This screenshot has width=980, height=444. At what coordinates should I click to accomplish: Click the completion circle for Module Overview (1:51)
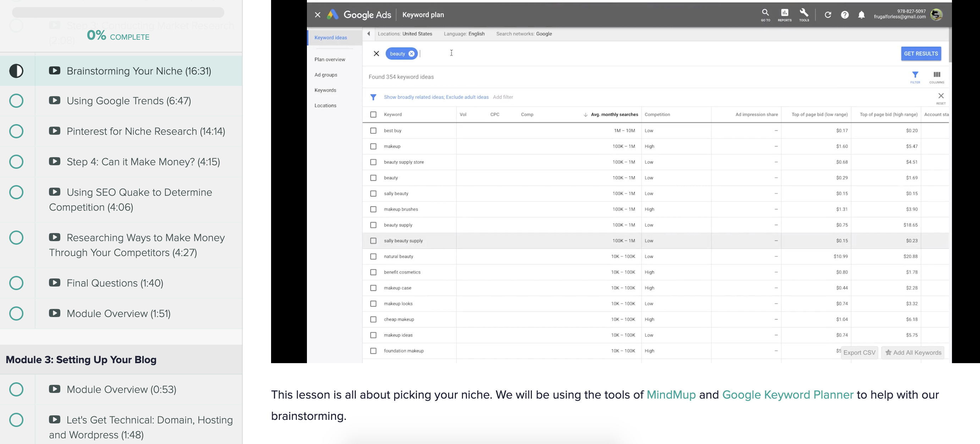tap(16, 313)
